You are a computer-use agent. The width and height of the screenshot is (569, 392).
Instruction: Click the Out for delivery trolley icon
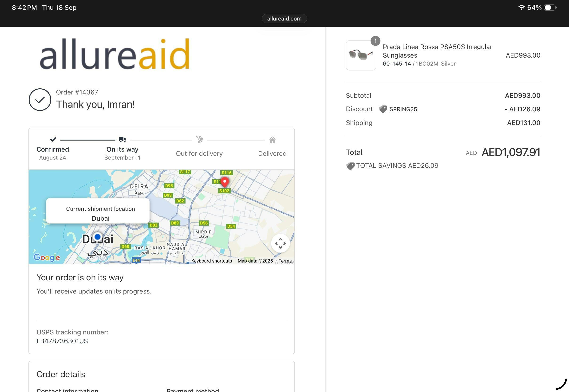click(199, 140)
